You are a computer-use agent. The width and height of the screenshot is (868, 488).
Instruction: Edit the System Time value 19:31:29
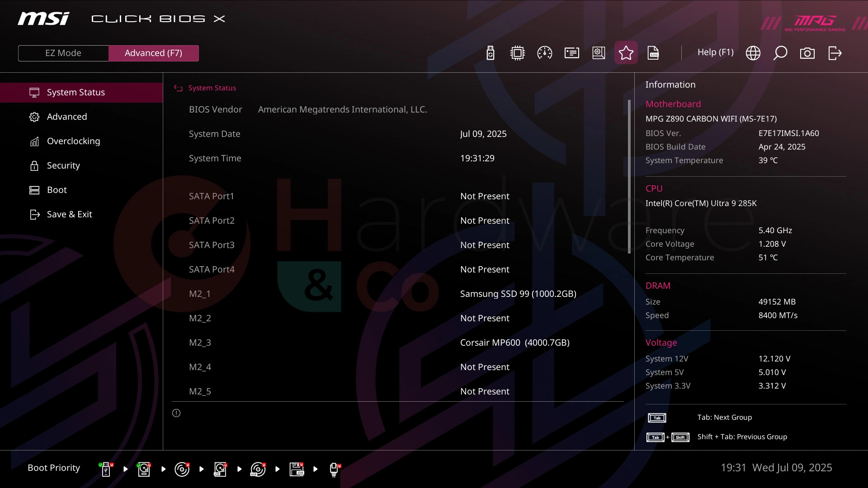(x=477, y=158)
